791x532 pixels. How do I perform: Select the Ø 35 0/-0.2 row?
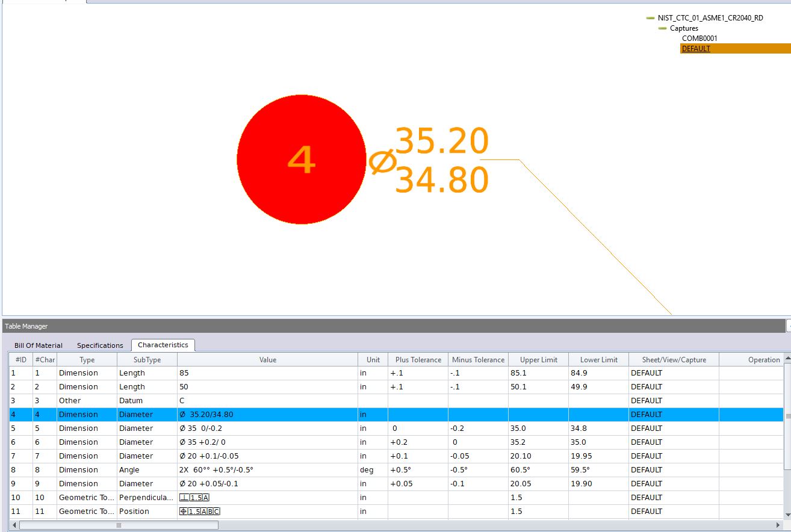tap(396, 428)
